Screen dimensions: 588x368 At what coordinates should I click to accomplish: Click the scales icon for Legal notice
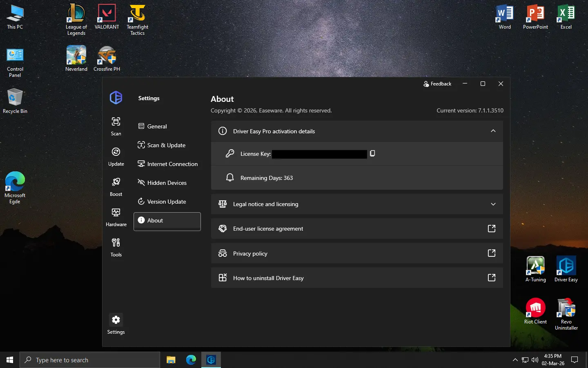[223, 204]
